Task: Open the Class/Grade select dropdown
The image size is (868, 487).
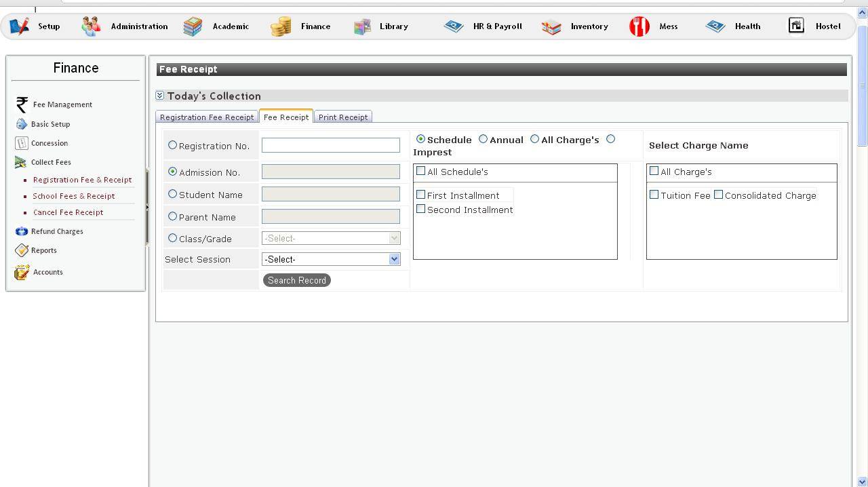Action: click(x=331, y=238)
